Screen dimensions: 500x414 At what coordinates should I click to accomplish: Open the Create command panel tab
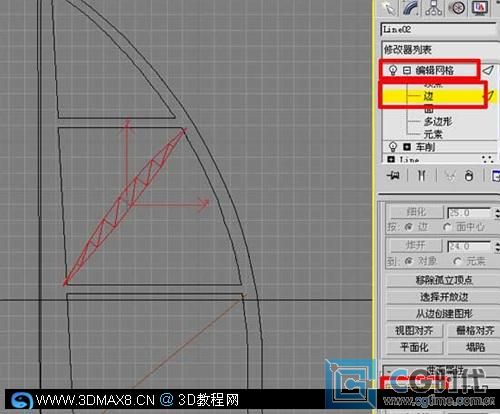[x=389, y=7]
